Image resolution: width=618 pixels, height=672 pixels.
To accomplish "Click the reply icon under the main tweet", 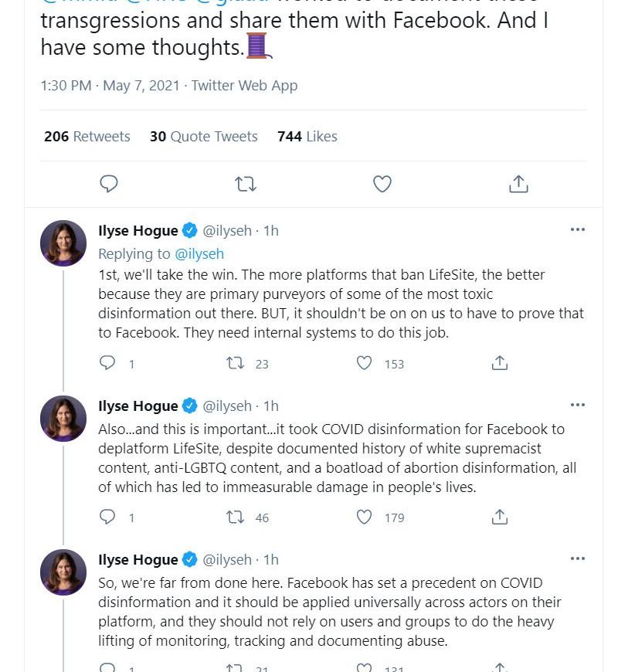I will pos(110,184).
